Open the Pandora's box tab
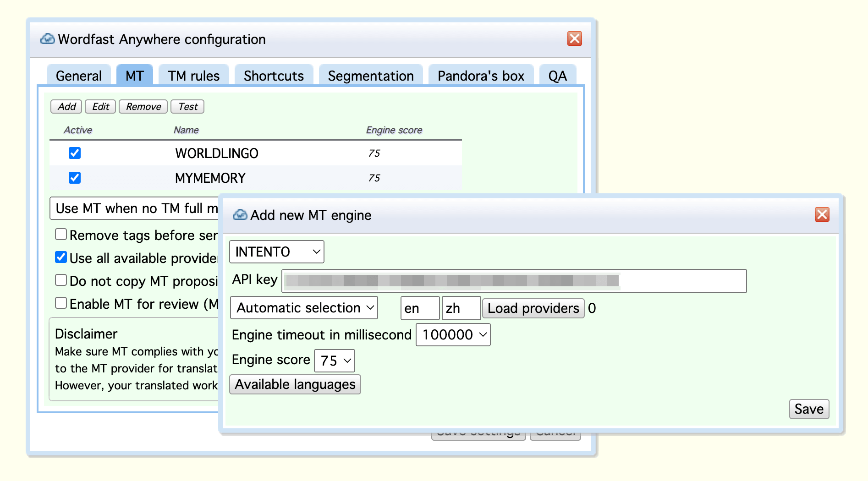 481,76
